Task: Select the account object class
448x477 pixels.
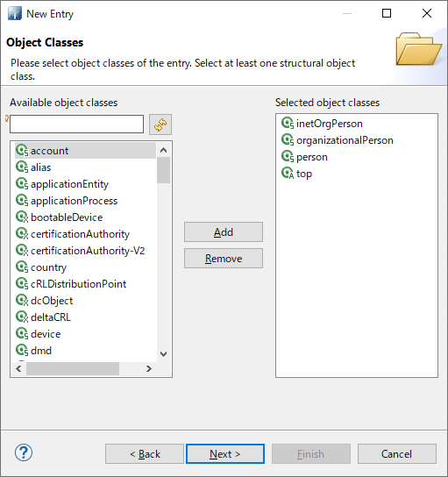Action: coord(85,151)
